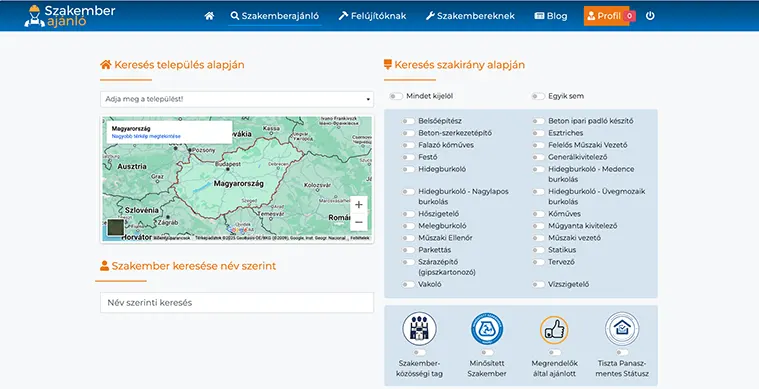Enable the Műszaki vezető switch
The image size is (759, 389).
(x=538, y=238)
